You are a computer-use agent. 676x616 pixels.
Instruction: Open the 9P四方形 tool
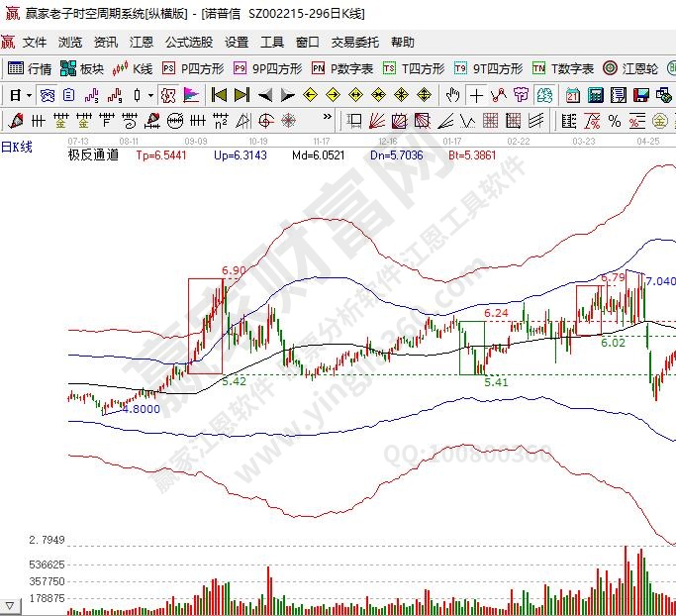point(267,69)
